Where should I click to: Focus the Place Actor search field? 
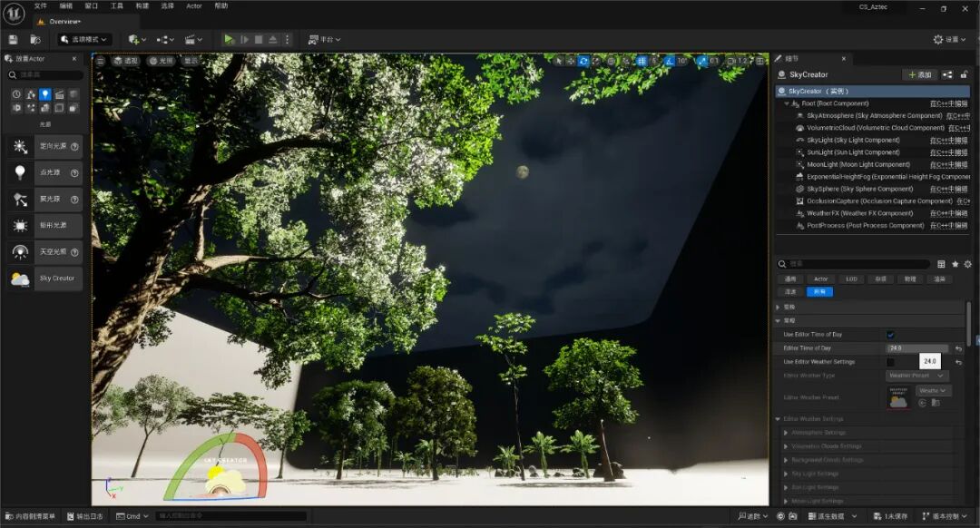[x=45, y=75]
